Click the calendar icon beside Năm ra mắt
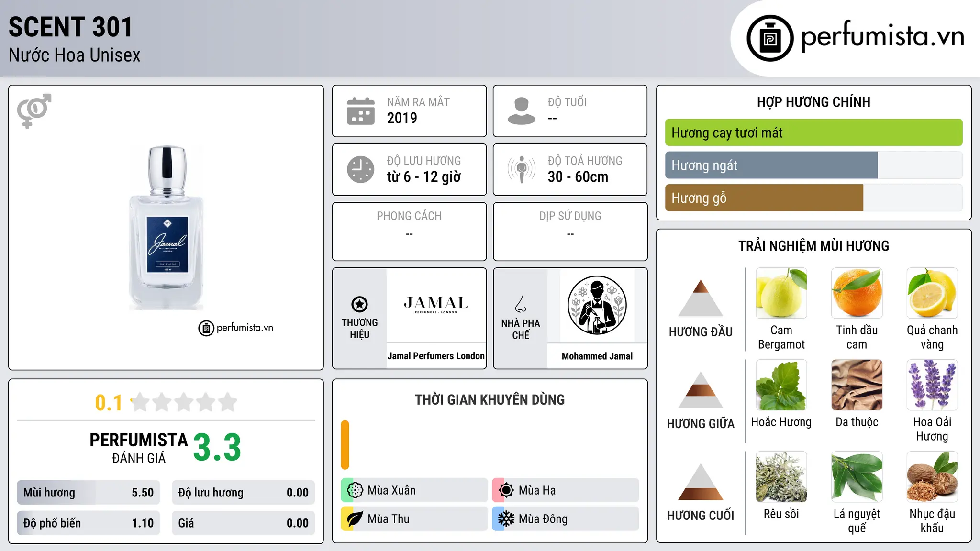The image size is (980, 551). pyautogui.click(x=361, y=111)
